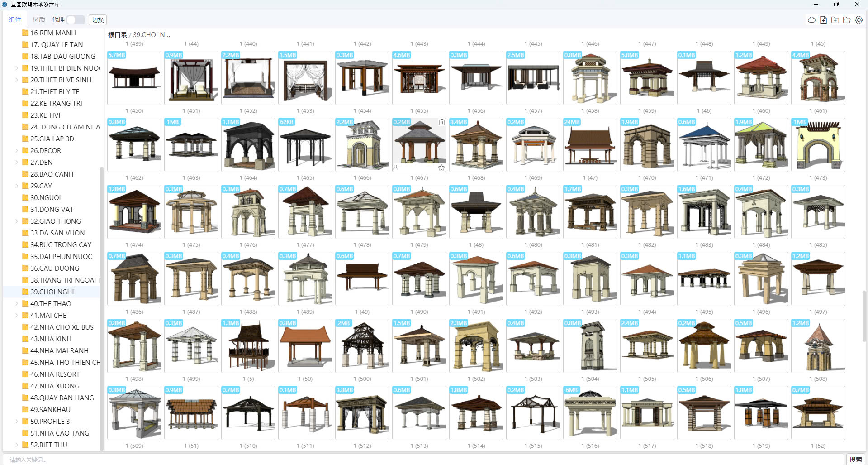
Task: Expand the 41.MAI CHE folder
Action: pyautogui.click(x=17, y=316)
